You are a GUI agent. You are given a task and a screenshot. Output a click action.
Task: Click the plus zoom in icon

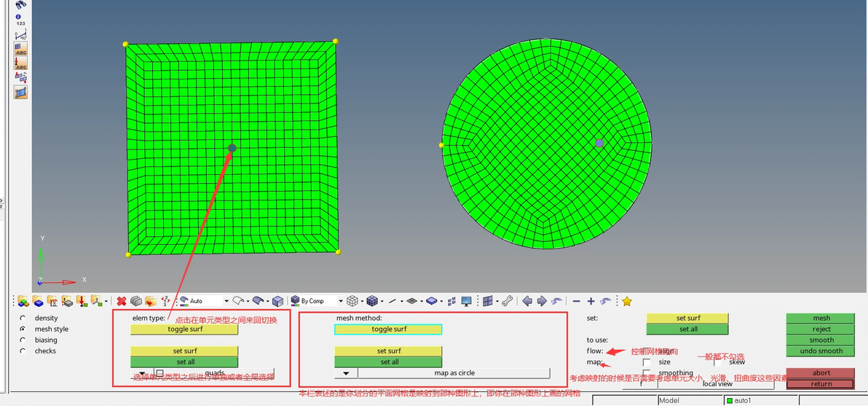[591, 301]
